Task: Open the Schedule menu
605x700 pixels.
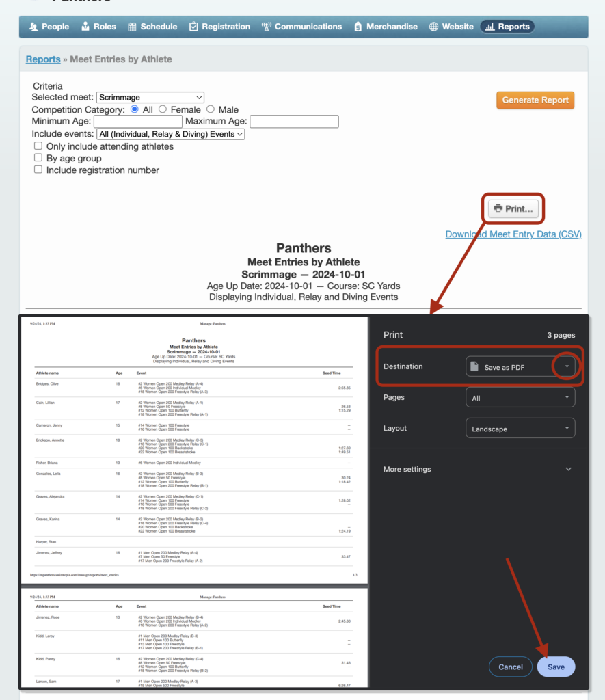Action: 152,27
